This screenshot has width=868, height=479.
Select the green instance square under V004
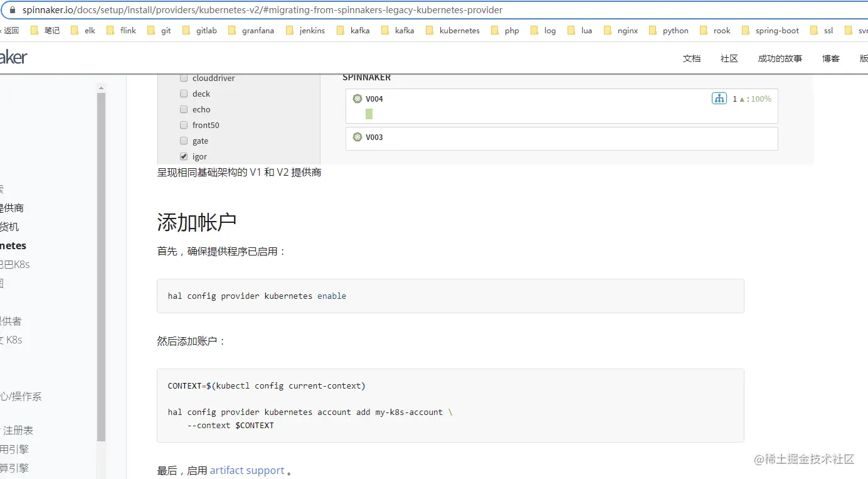click(x=369, y=114)
